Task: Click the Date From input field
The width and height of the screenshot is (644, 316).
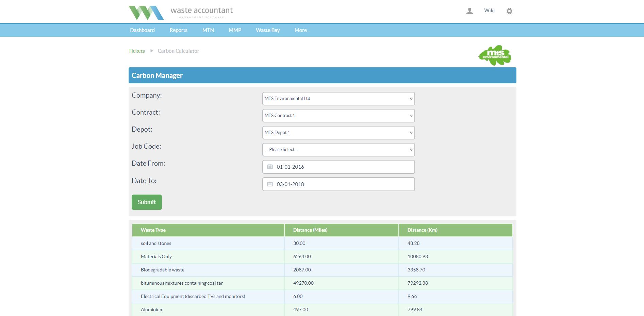Action: 344,167
